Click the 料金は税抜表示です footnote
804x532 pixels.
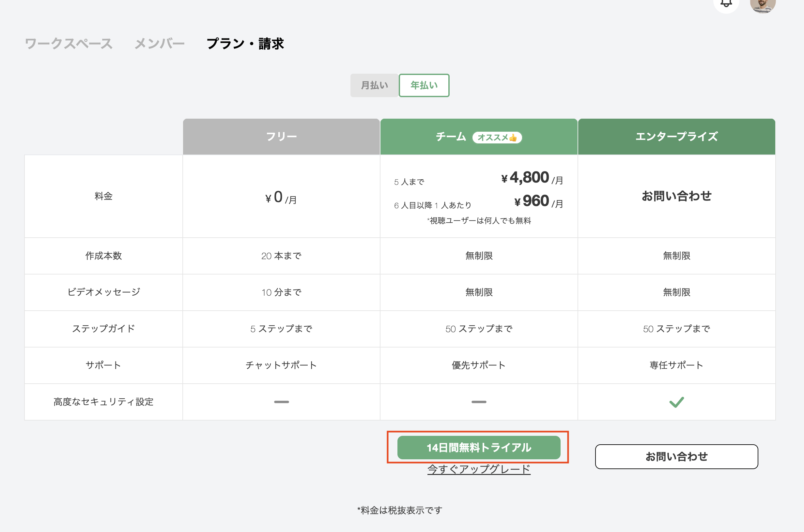pos(400,510)
